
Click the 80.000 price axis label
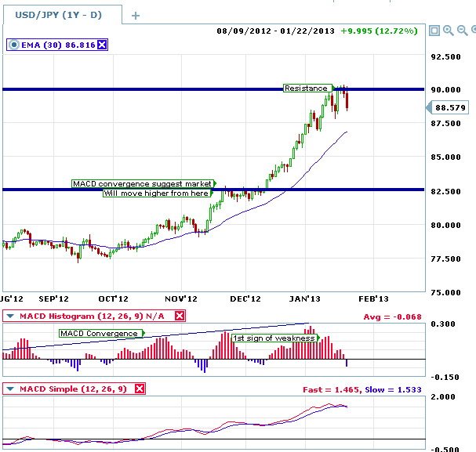[445, 226]
